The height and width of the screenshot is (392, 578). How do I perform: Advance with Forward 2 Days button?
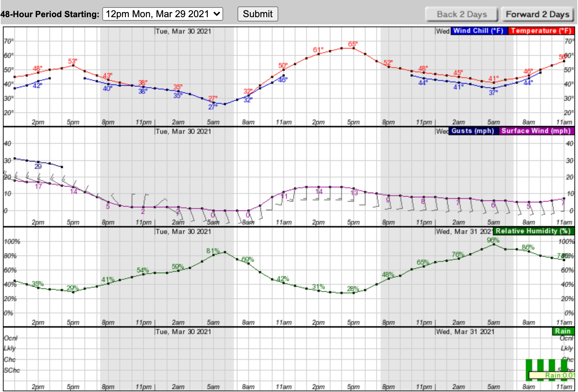(x=537, y=15)
